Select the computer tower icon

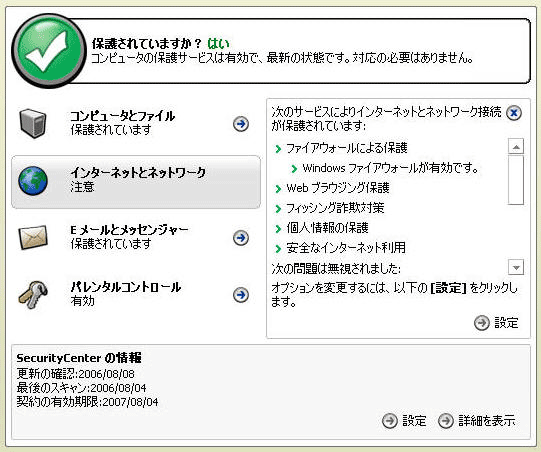tap(33, 124)
